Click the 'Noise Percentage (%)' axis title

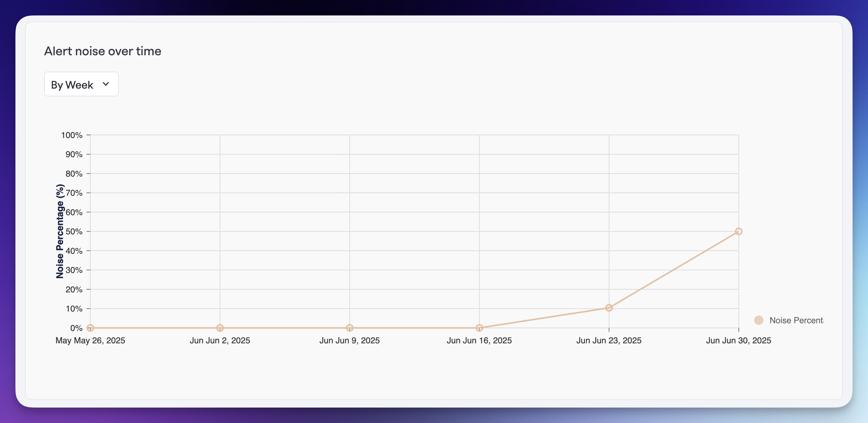coord(60,231)
